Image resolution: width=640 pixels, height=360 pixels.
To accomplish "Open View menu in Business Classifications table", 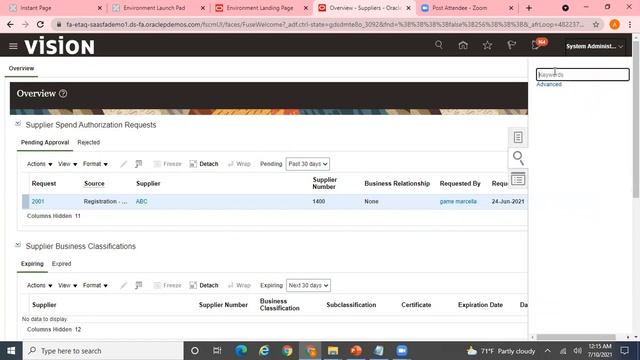I will coord(67,285).
